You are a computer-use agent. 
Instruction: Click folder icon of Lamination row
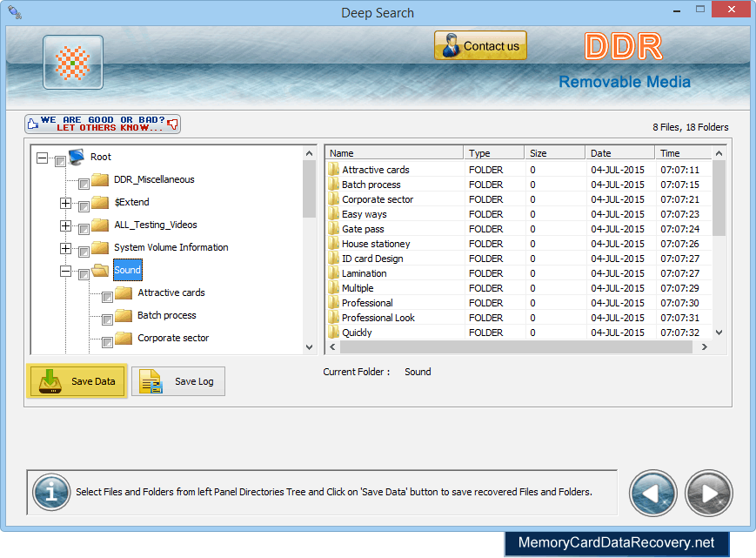coord(333,273)
